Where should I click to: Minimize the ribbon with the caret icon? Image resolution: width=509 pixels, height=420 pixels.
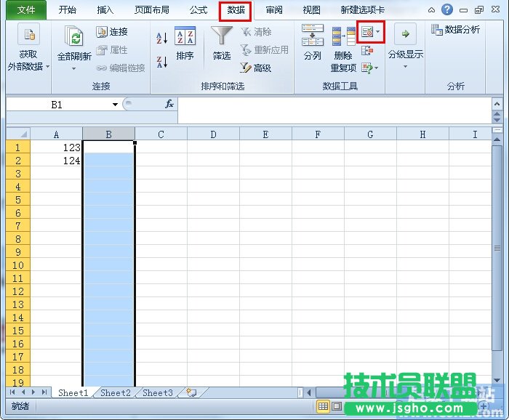(431, 10)
